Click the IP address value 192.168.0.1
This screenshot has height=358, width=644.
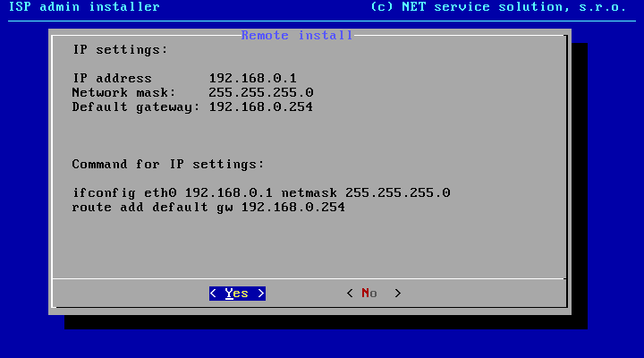252,78
